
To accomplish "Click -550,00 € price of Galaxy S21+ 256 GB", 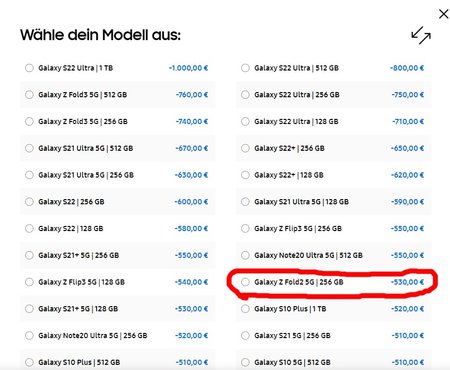I will pyautogui.click(x=192, y=255).
